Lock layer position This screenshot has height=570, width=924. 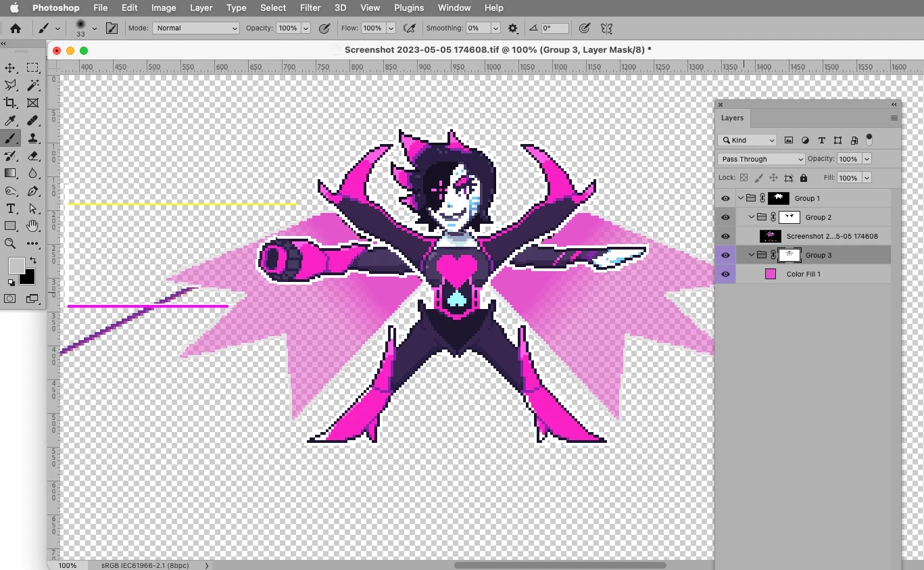773,178
